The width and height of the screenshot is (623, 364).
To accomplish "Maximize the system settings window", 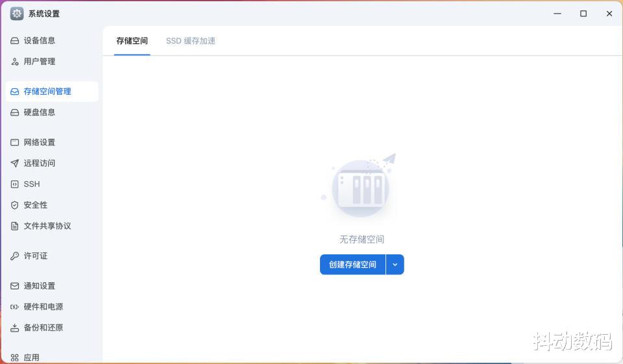I will point(583,14).
